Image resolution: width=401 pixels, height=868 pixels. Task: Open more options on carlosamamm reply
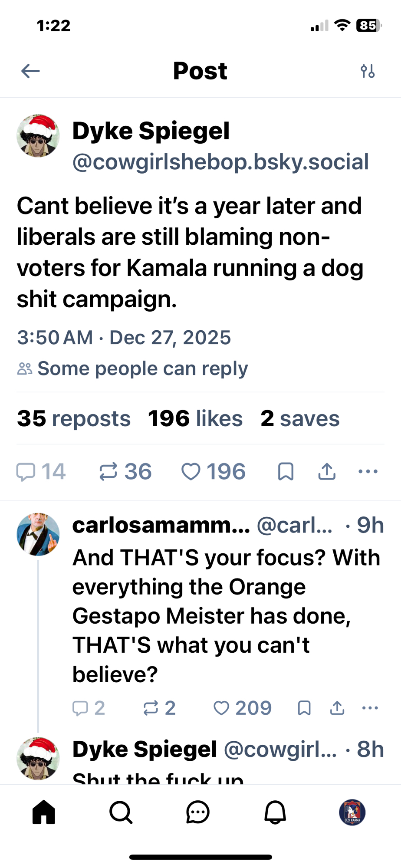click(x=370, y=708)
